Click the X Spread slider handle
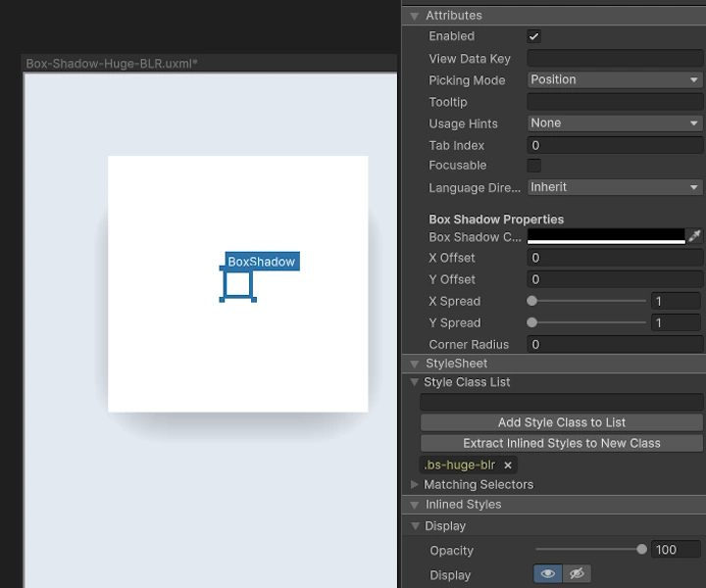 tap(531, 301)
